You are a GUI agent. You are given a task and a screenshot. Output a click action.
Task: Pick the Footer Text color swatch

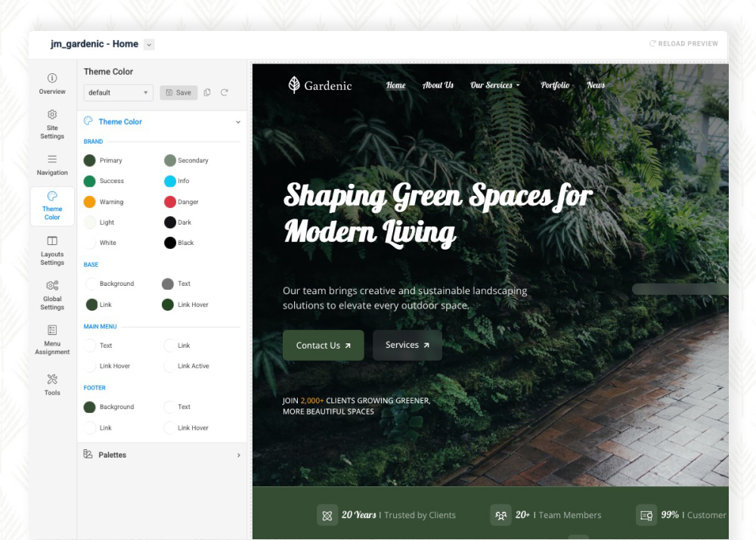pyautogui.click(x=169, y=408)
